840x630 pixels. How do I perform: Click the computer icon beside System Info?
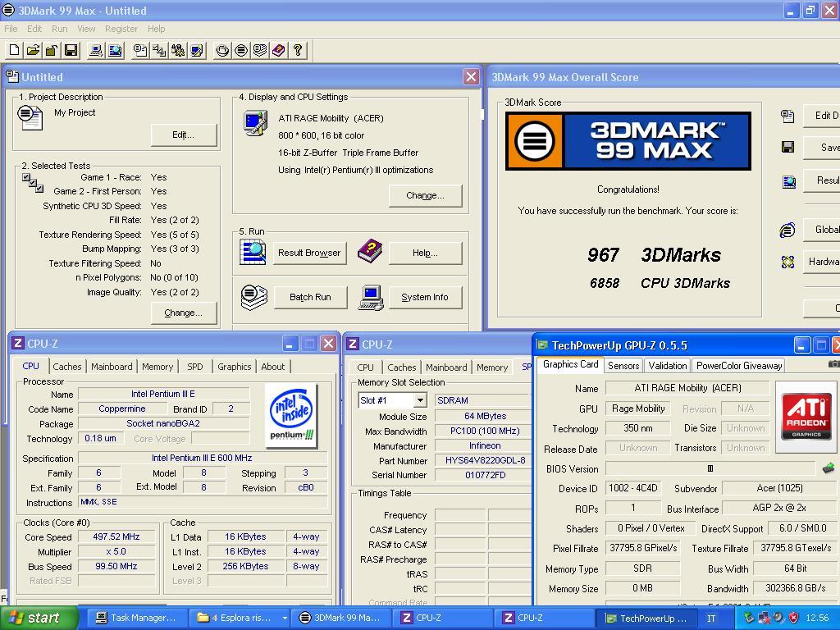pos(372,297)
